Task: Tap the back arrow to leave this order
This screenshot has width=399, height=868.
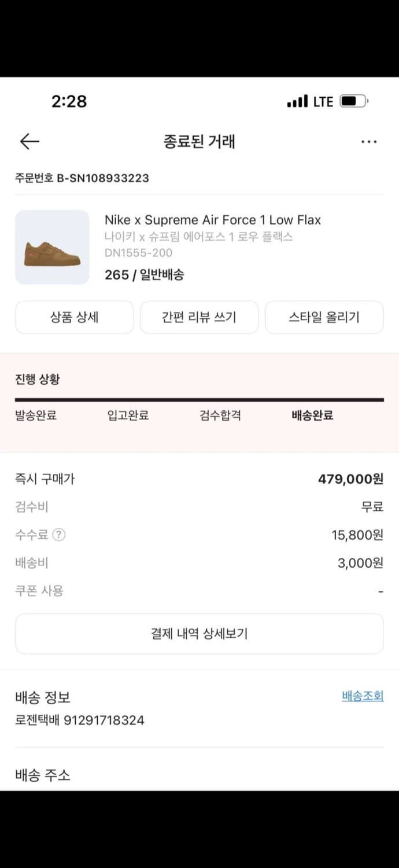Action: tap(29, 141)
